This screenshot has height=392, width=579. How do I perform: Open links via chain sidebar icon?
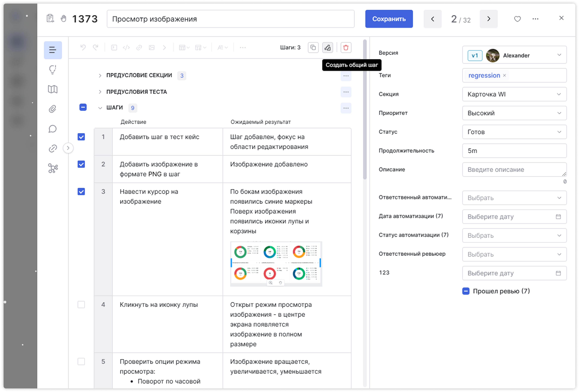53,149
